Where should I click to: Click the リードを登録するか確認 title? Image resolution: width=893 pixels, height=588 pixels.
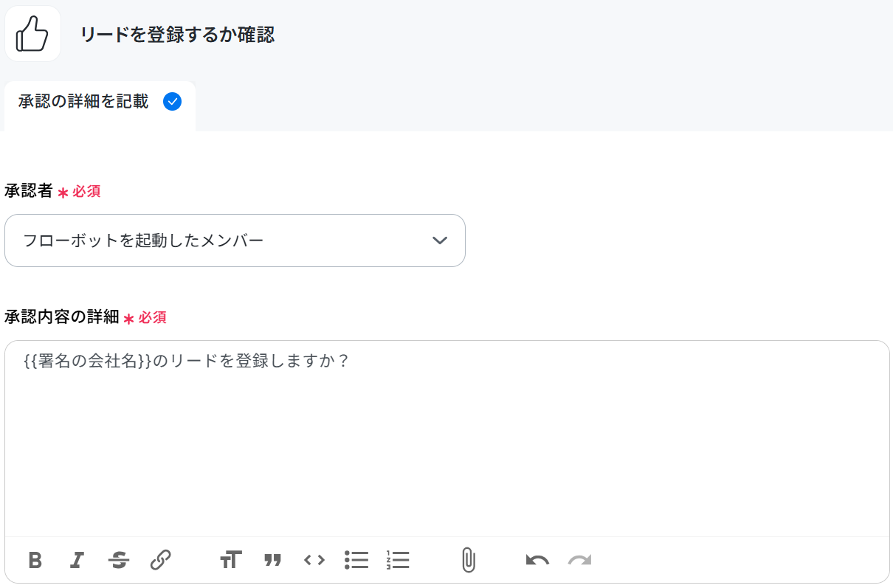(x=177, y=35)
